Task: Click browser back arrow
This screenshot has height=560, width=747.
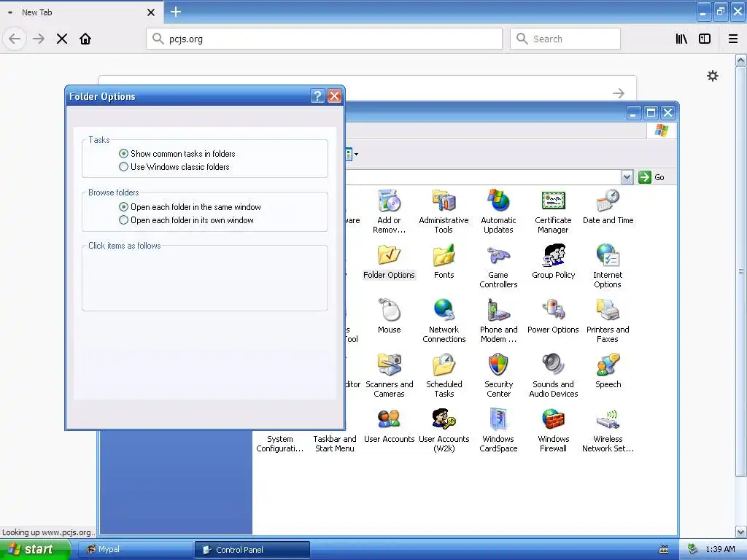Action: point(15,39)
